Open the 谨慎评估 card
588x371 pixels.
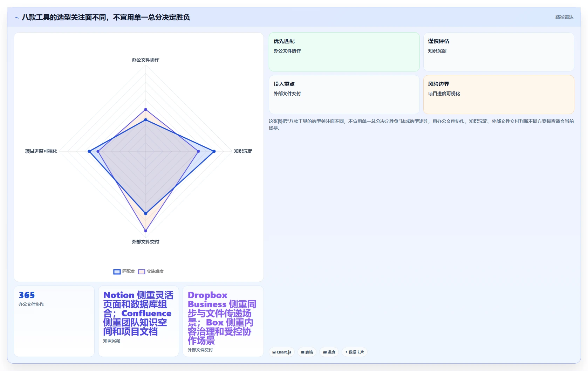499,52
